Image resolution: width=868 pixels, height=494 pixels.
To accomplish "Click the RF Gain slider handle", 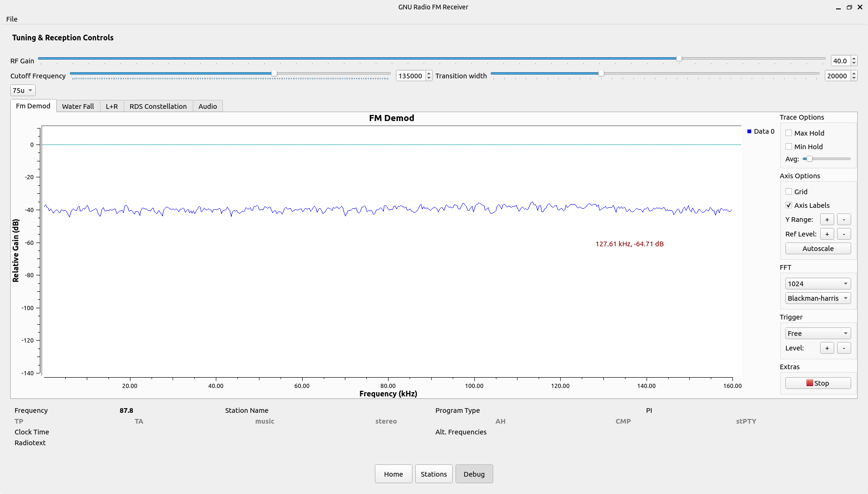I will pos(679,59).
